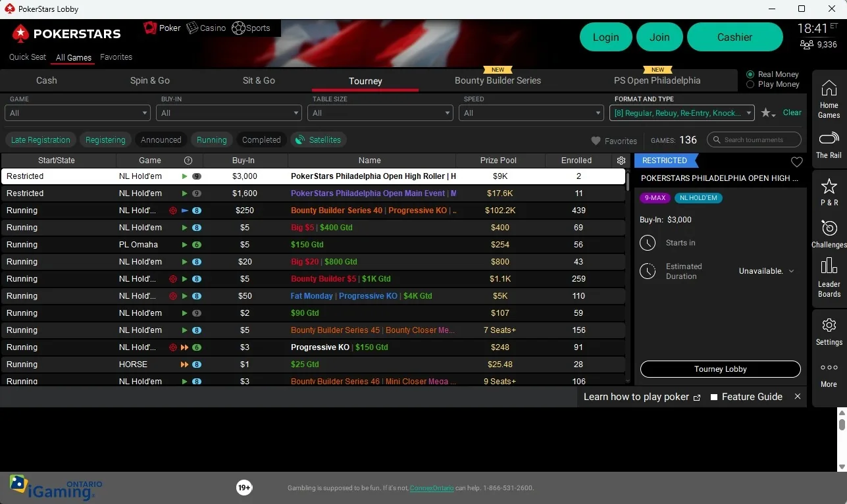847x504 pixels.
Task: Open the Challenges panel
Action: click(x=829, y=234)
